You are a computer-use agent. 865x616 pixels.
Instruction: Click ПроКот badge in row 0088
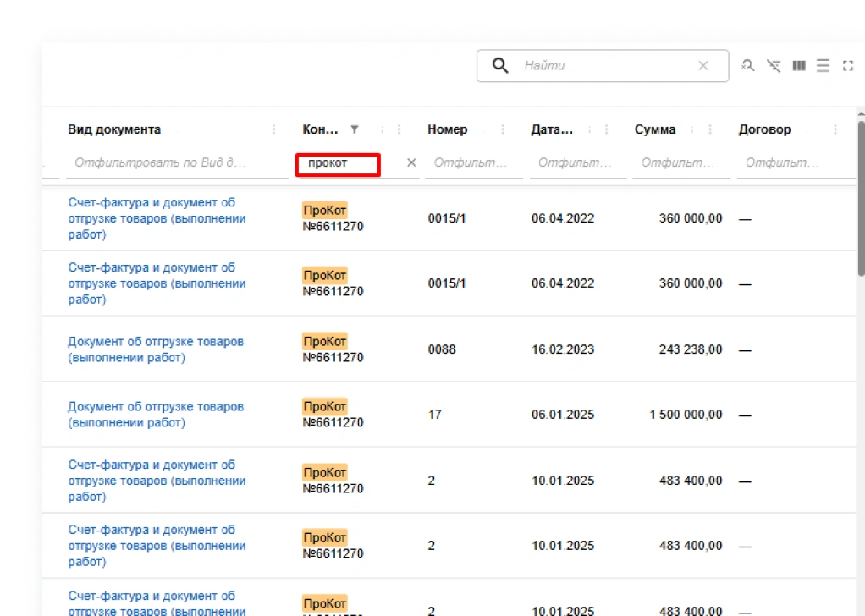pos(325,341)
